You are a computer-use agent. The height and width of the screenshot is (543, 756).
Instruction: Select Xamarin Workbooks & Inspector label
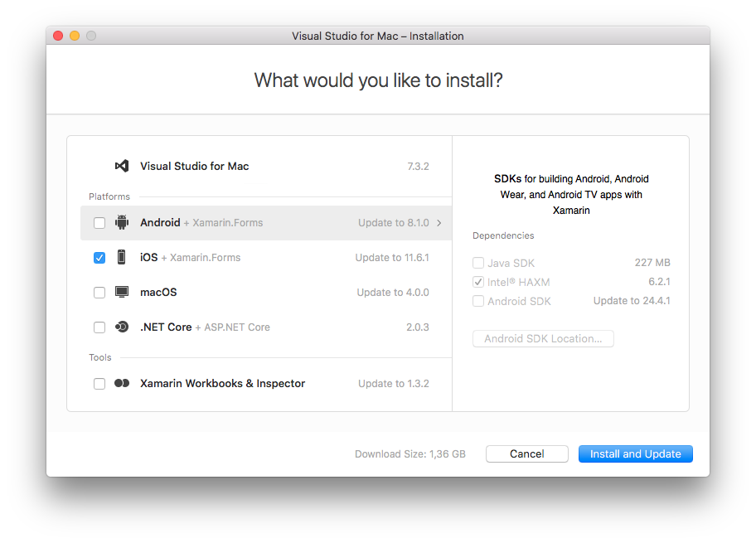tap(223, 383)
